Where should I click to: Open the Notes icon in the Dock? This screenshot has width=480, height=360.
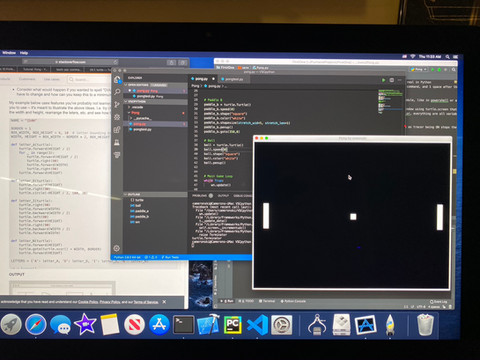tap(110, 324)
